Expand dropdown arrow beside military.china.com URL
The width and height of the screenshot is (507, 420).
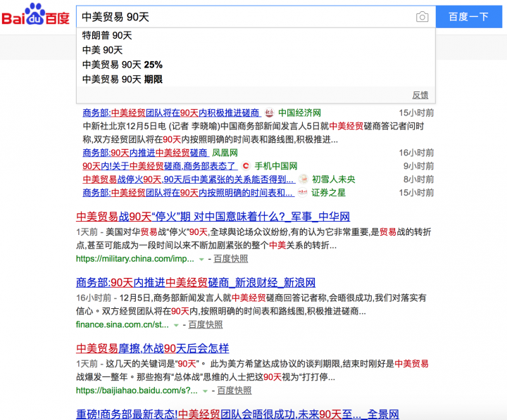tap(201, 260)
